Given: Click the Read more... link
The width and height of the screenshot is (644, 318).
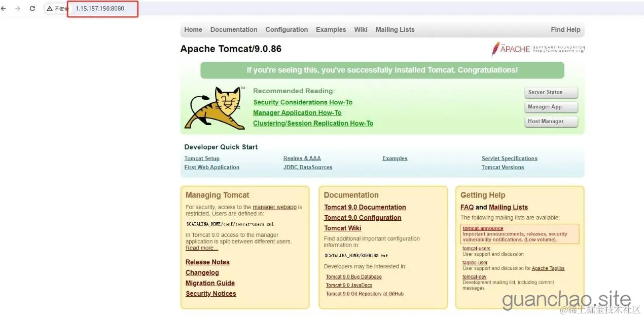Looking at the screenshot, I should coord(202,248).
